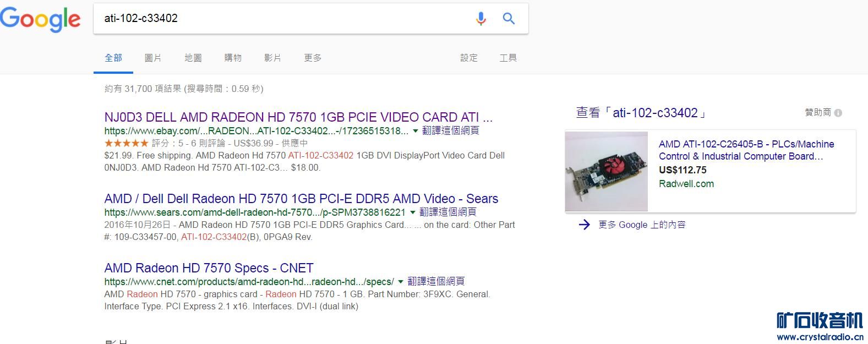
Task: Click the result count text 約有 31,700 項結果
Action: (184, 89)
